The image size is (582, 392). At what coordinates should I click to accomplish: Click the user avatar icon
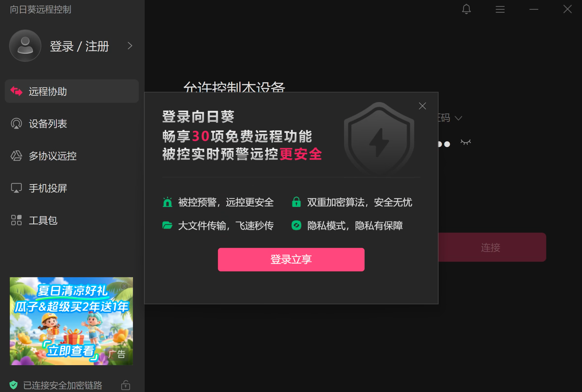25,45
